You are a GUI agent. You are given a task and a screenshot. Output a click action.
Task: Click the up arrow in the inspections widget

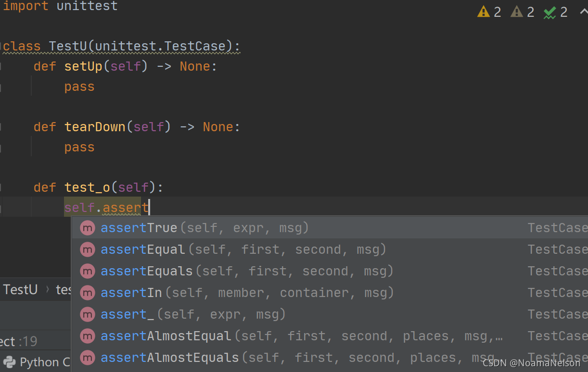583,12
